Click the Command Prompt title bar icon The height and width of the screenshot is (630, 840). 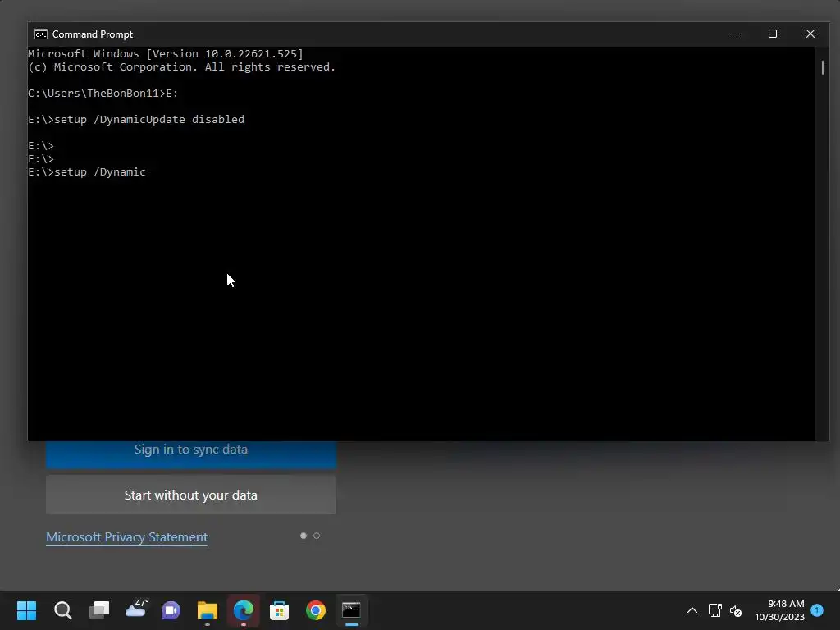click(x=41, y=34)
